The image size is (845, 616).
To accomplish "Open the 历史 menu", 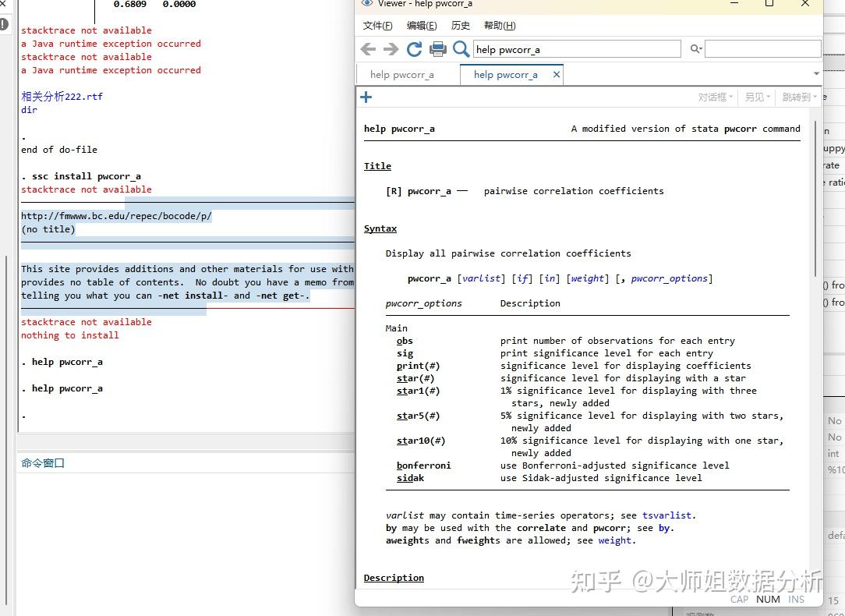I will [460, 25].
